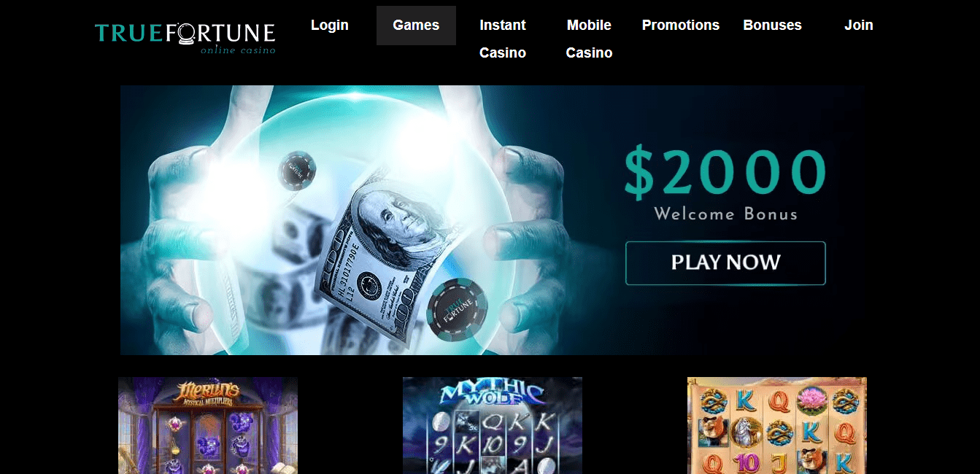Click the small poker chip near top of orb
This screenshot has width=980, height=474.
(296, 171)
